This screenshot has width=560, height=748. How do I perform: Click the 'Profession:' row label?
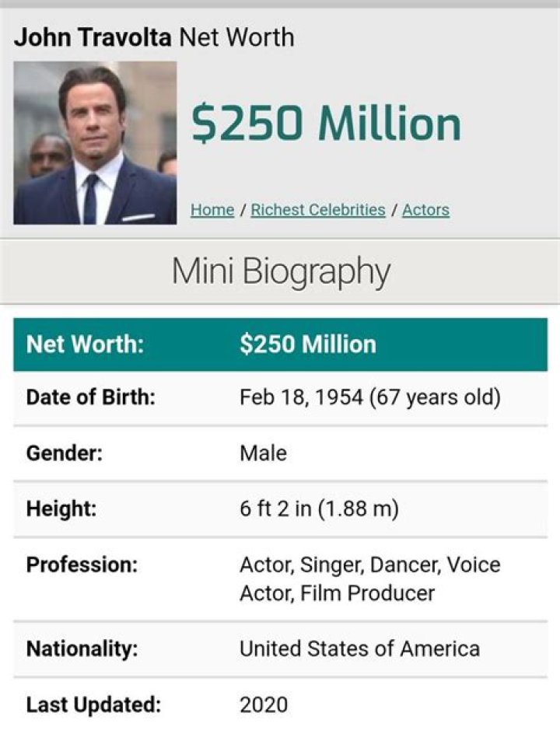coord(82,564)
